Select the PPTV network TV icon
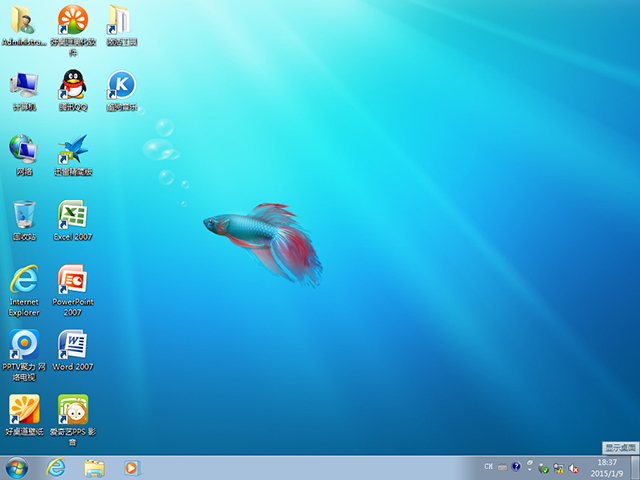The image size is (640, 480). [x=24, y=345]
